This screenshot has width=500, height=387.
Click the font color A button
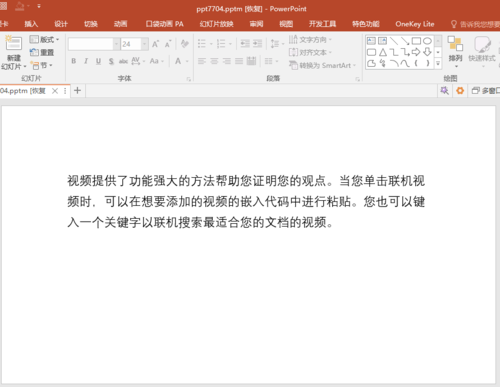tap(178, 61)
